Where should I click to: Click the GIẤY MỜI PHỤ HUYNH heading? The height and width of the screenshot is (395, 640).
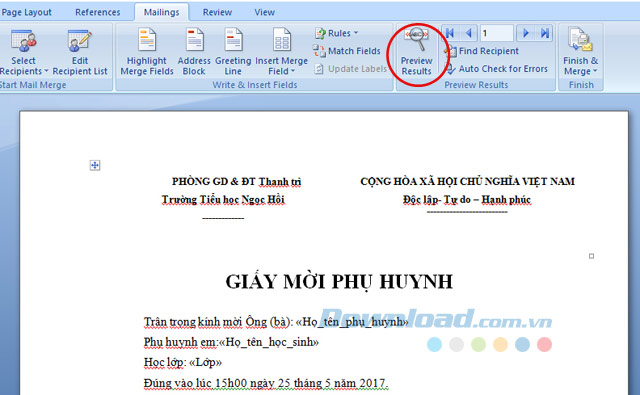point(339,282)
